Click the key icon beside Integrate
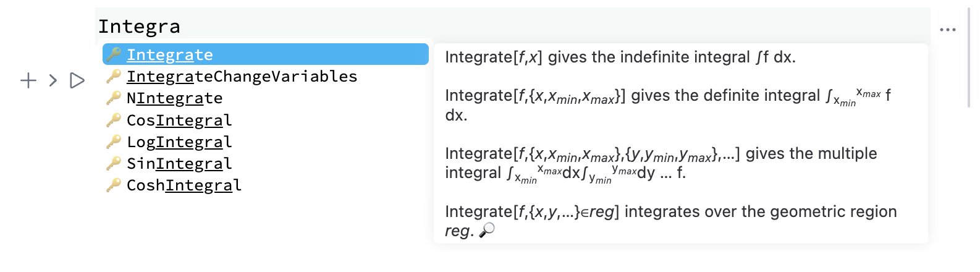The height and width of the screenshot is (272, 980). click(113, 55)
